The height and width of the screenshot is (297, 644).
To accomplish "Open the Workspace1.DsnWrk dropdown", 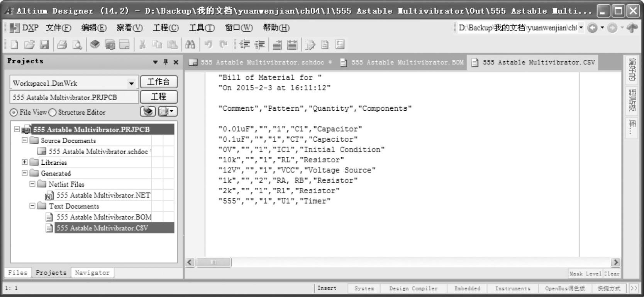I will pyautogui.click(x=132, y=83).
